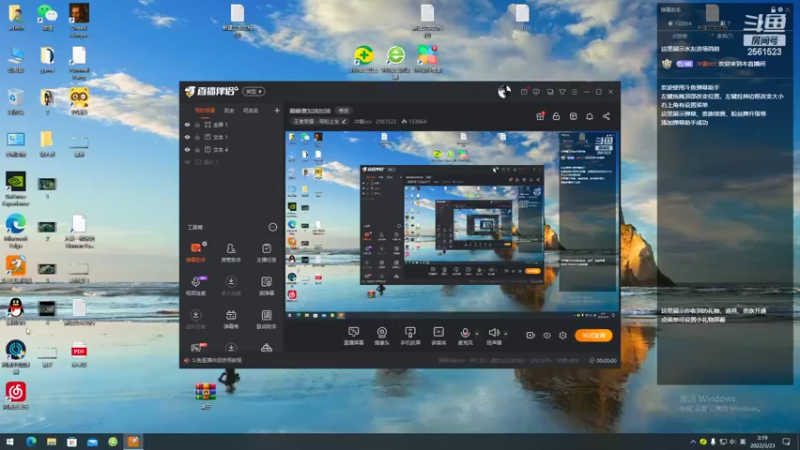Open GeForce Experience desktop icon
The height and width of the screenshot is (450, 800).
pos(16,189)
